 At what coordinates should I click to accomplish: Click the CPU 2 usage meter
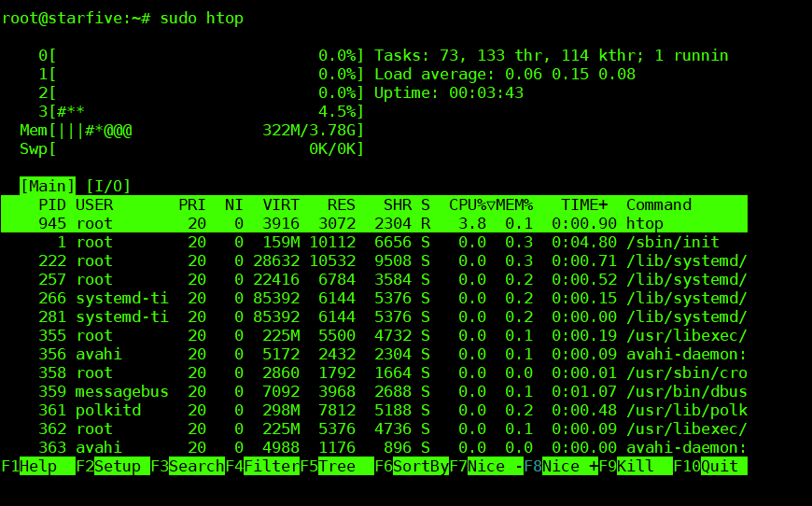click(x=202, y=92)
